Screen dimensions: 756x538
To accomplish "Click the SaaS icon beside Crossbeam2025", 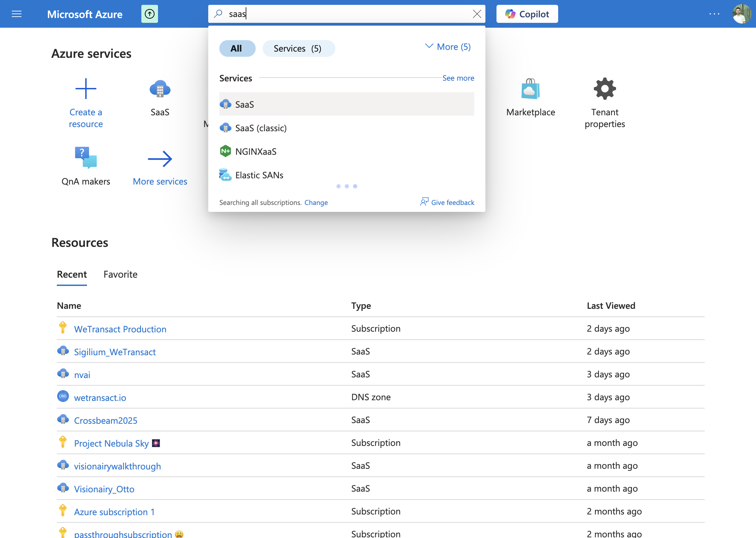I will click(x=63, y=419).
